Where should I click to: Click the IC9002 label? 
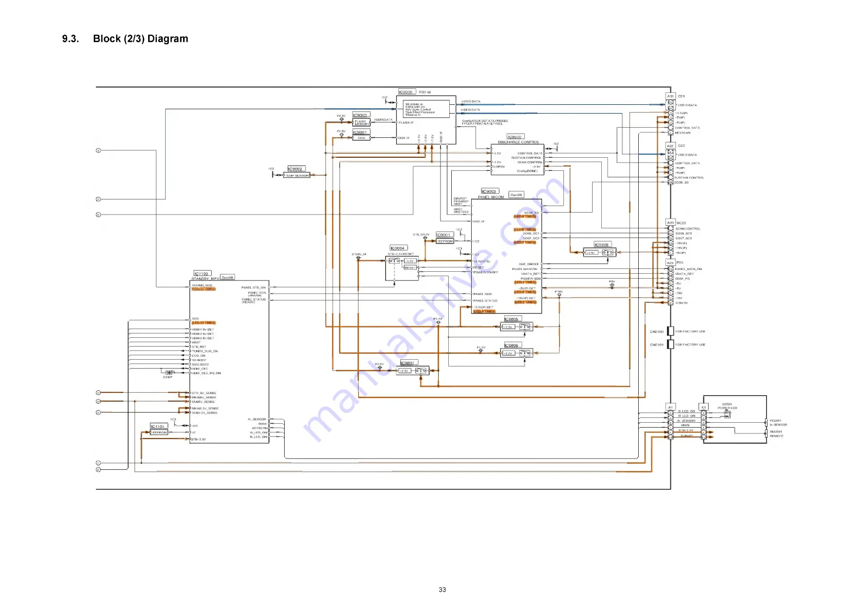click(296, 169)
